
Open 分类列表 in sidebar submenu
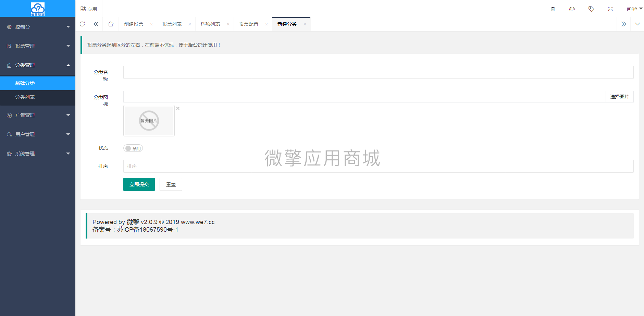click(x=38, y=97)
